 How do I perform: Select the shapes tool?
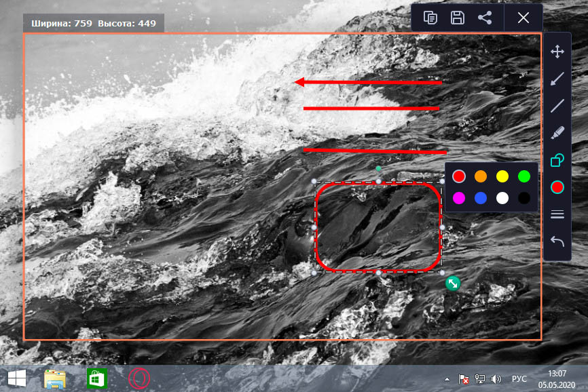pyautogui.click(x=557, y=160)
